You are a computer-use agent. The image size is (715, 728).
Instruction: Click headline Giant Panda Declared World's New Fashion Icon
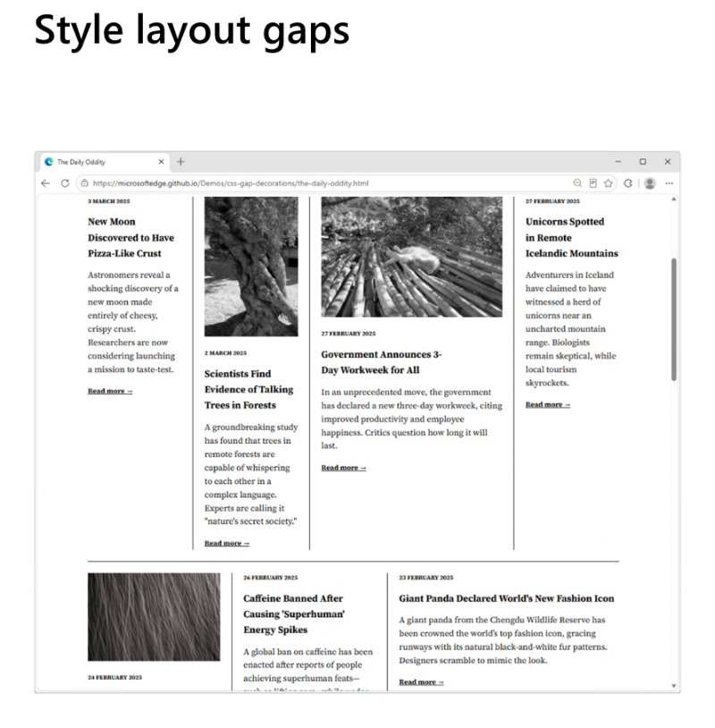pos(506,598)
